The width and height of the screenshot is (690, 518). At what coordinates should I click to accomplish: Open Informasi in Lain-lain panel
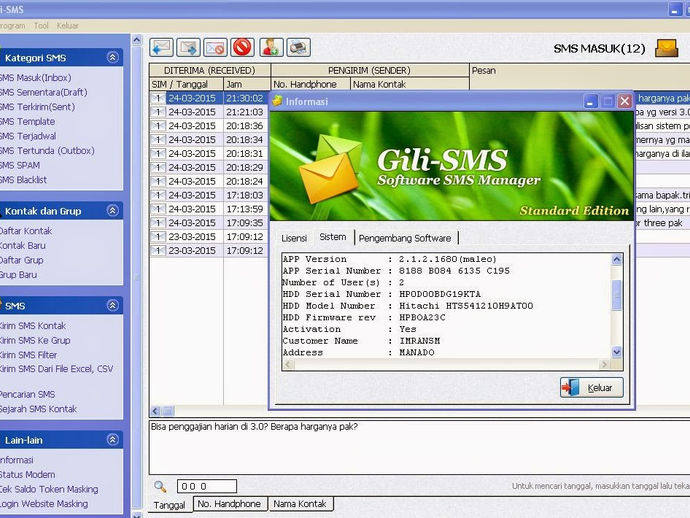tap(17, 460)
